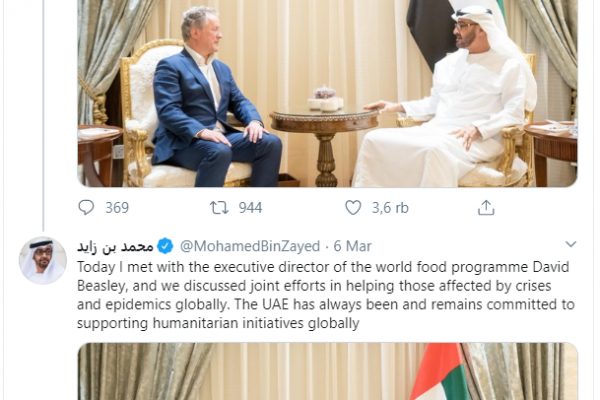This screenshot has height=400, width=600.
Task: Click the blue verified badge
Action: 165,246
